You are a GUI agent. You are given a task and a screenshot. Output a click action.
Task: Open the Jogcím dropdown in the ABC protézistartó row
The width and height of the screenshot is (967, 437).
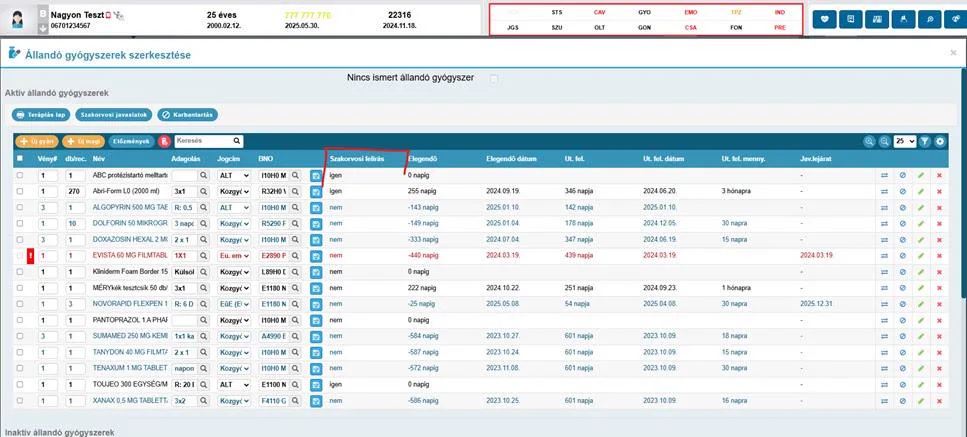tap(234, 176)
